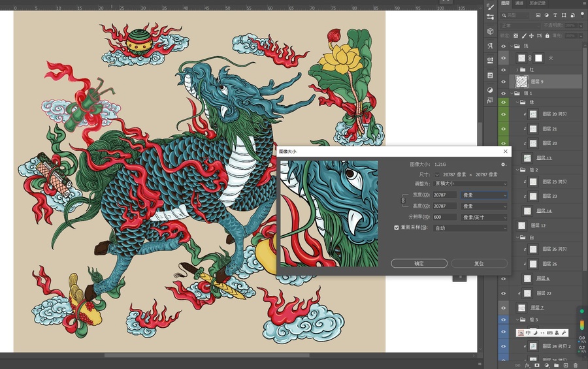Image resolution: width=588 pixels, height=369 pixels.
Task: Lock image pixels brush icon
Action: (x=524, y=36)
